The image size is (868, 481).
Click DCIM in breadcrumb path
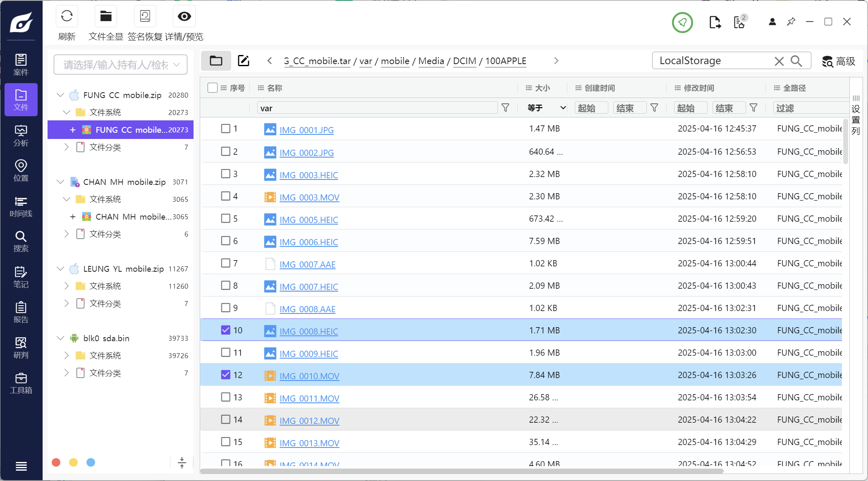point(464,61)
